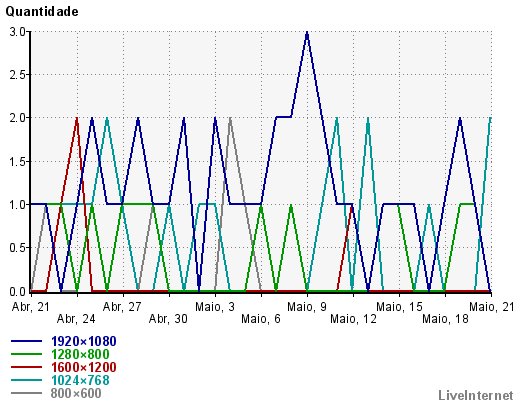
Task: Click the red 1600×1200 line swatch
Action: [x=26, y=367]
